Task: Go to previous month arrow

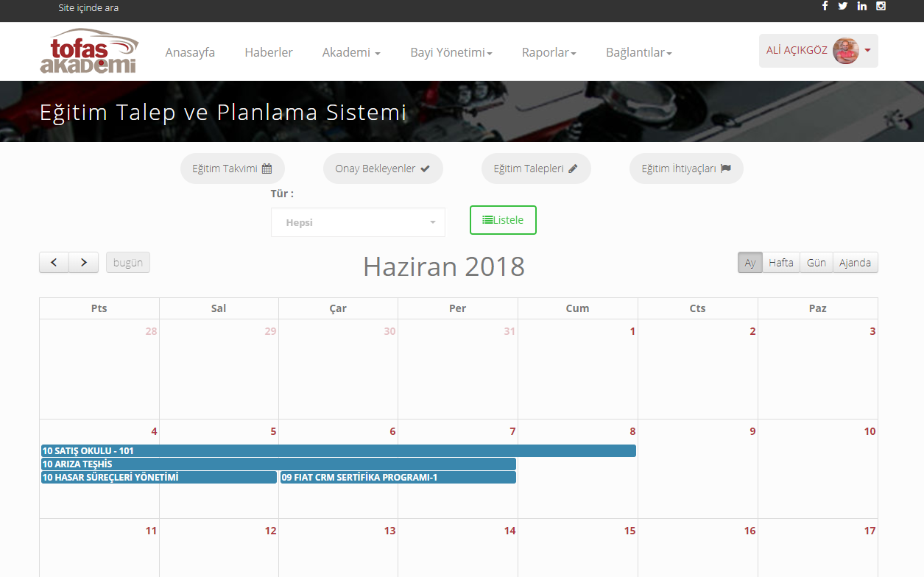Action: click(x=54, y=263)
